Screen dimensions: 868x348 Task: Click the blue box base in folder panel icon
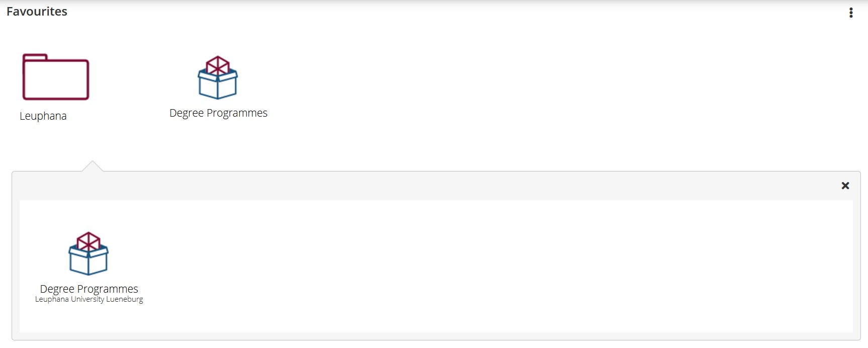pos(89,263)
